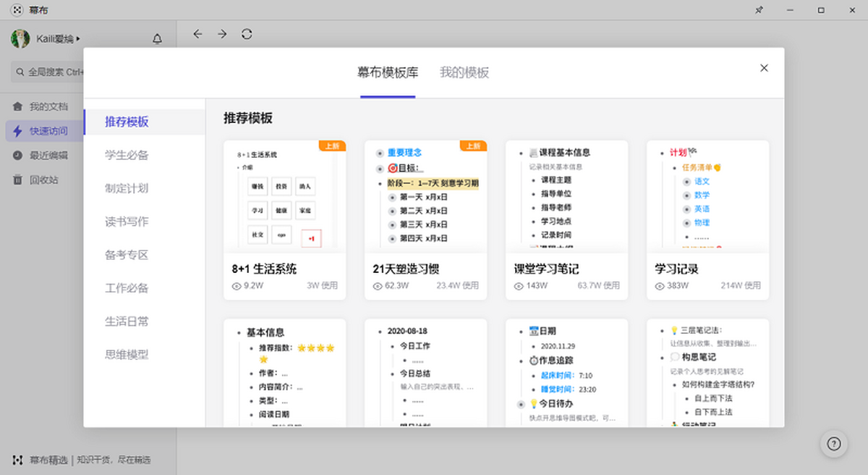Switch to 我的模板 tab
The width and height of the screenshot is (868, 475).
point(464,72)
